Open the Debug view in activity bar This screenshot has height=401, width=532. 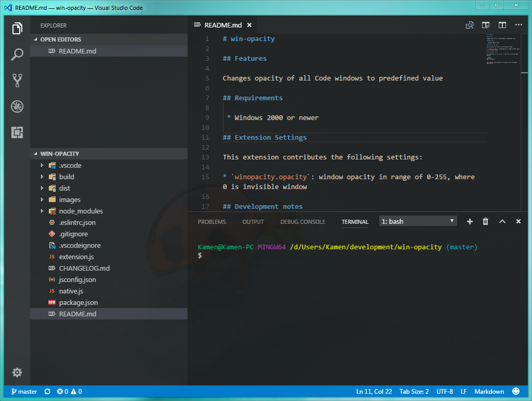tap(17, 106)
